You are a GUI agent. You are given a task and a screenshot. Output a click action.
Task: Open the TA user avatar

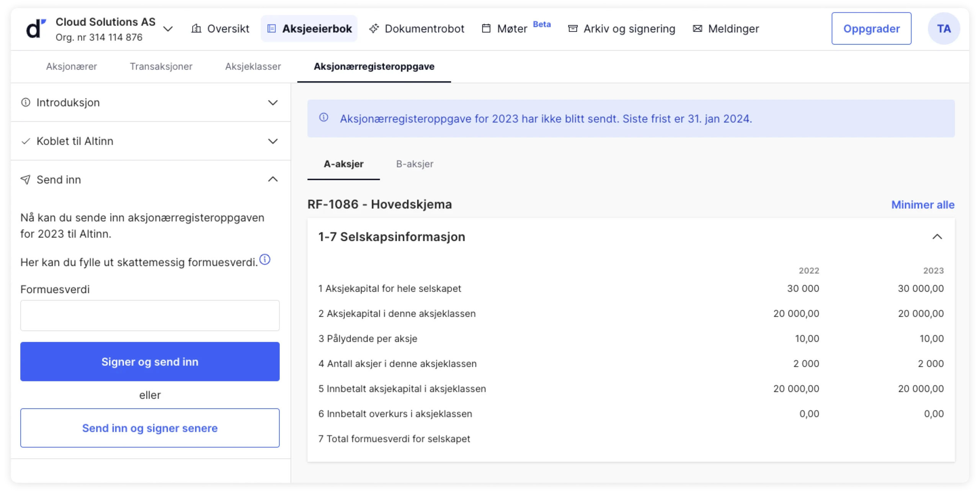944,29
